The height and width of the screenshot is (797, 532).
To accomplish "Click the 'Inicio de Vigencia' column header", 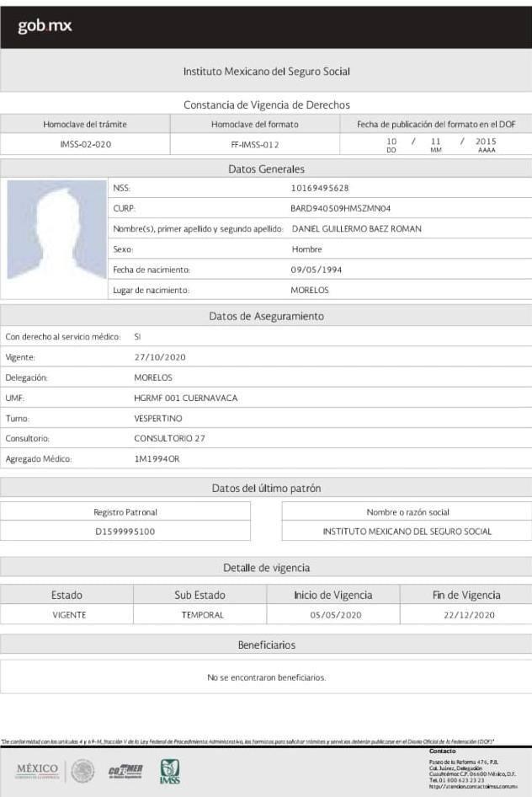I will tap(333, 595).
